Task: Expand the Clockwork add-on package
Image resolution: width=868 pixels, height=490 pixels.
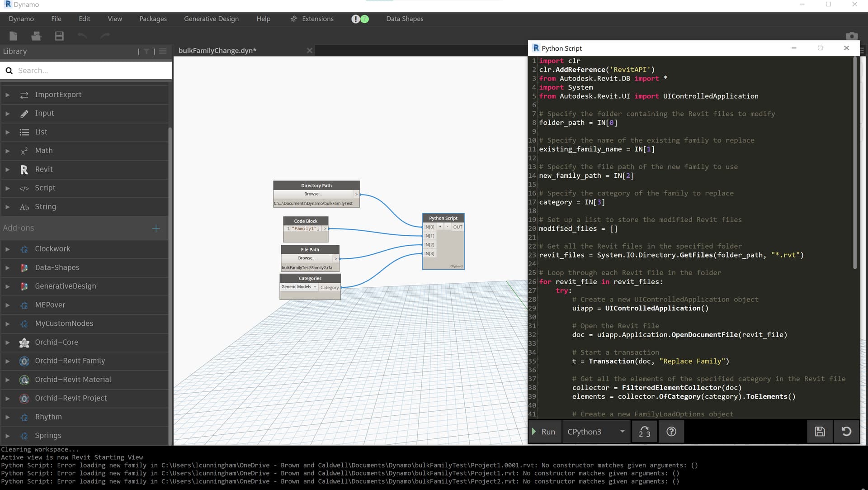Action: pyautogui.click(x=52, y=249)
